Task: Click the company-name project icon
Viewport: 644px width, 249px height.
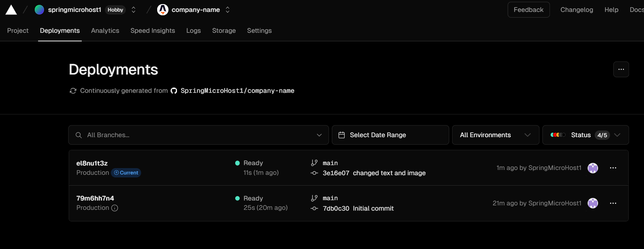Action: point(163,10)
